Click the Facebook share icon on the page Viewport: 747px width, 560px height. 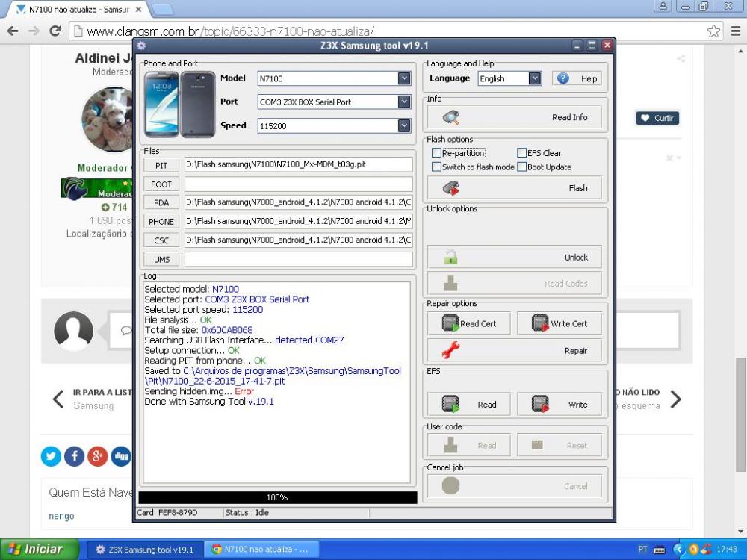click(x=74, y=456)
